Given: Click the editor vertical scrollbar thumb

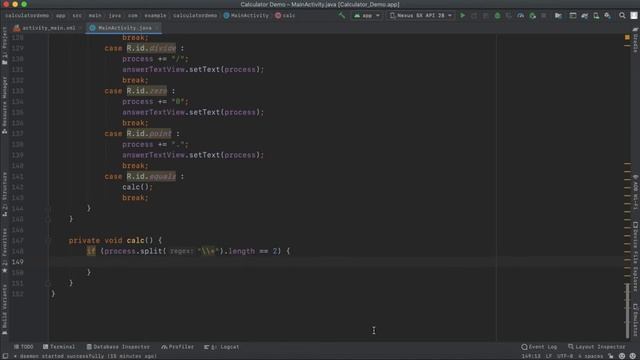Looking at the screenshot, I should coord(627,310).
